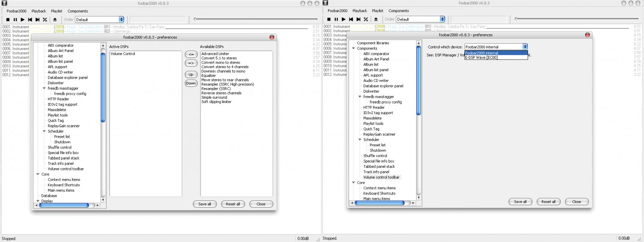644x242 pixels.
Task: Select Resampler (SSRC High precision) in Available DSPs
Action: 228,85
